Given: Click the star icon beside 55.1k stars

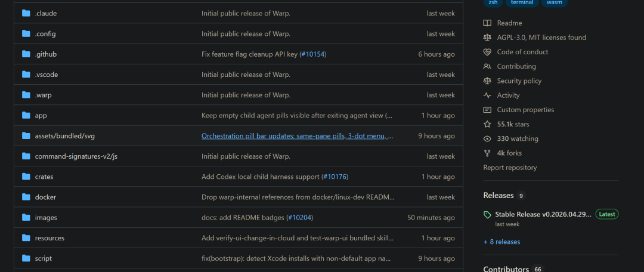Looking at the screenshot, I should (x=487, y=124).
